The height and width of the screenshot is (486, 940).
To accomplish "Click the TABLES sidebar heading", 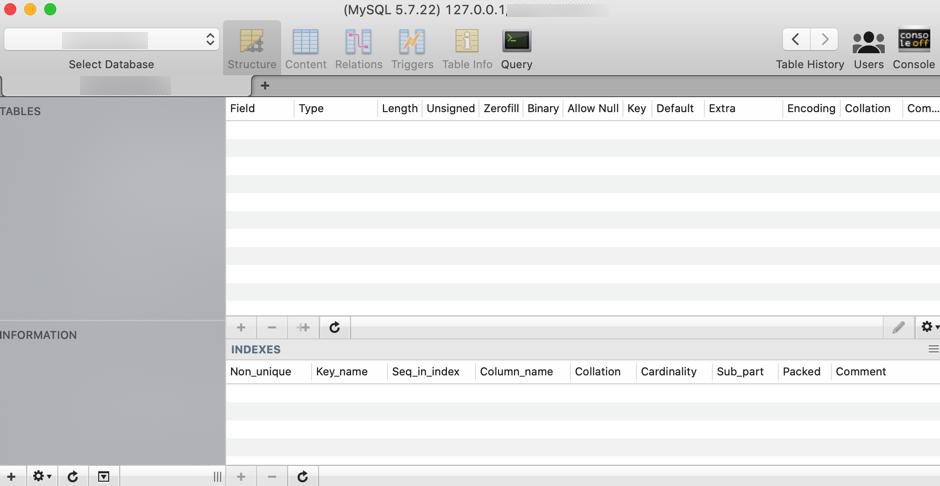I will click(x=20, y=111).
